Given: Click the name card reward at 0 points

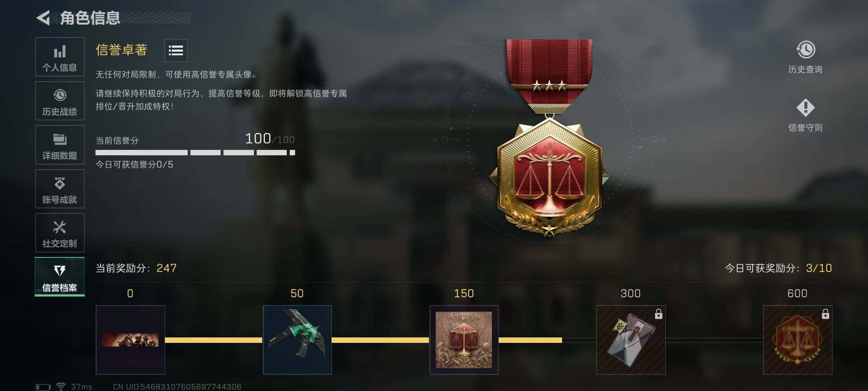Looking at the screenshot, I should 130,340.
